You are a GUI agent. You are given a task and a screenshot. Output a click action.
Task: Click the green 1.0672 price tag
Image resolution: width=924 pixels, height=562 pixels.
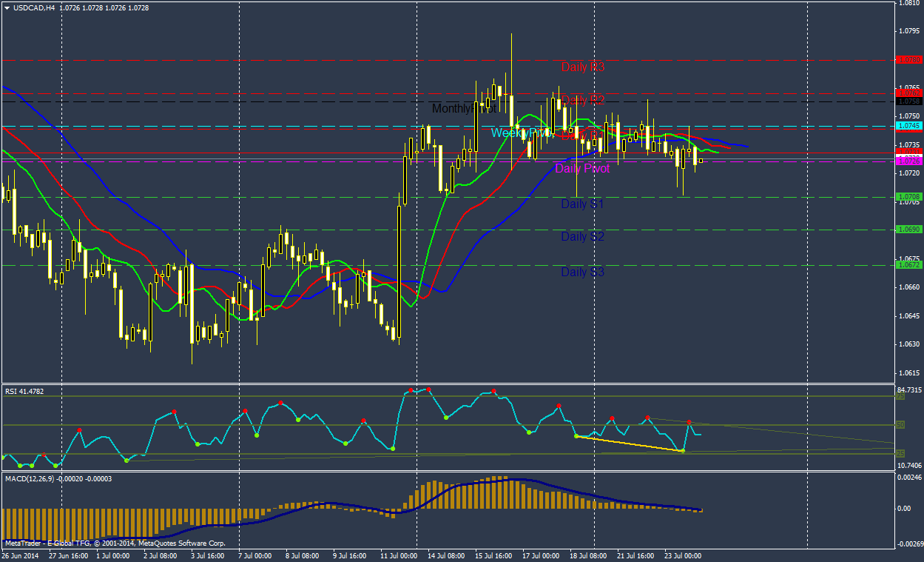pos(908,265)
